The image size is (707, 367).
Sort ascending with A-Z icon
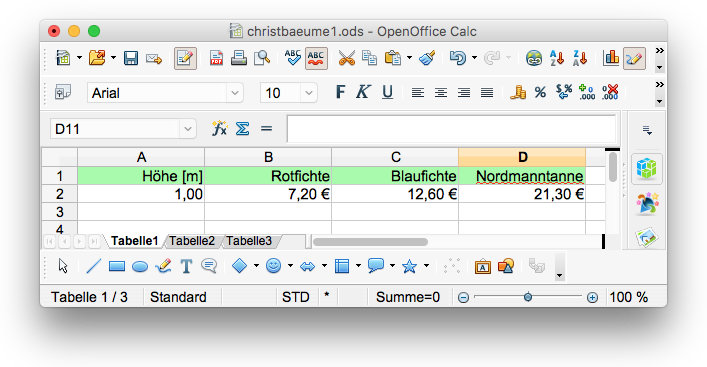(x=557, y=58)
